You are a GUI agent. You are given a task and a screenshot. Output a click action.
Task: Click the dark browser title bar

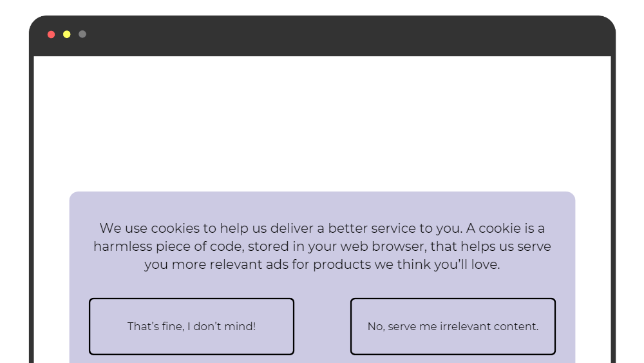(x=322, y=35)
